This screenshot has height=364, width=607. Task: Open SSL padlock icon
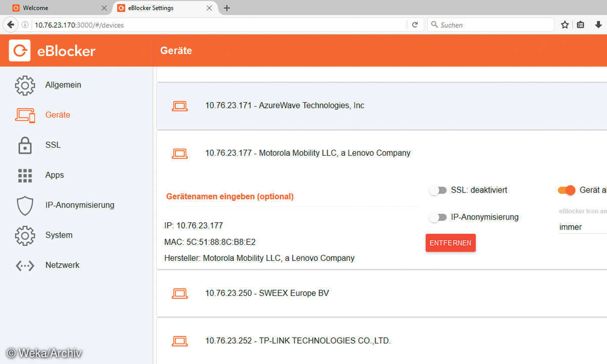click(x=25, y=145)
